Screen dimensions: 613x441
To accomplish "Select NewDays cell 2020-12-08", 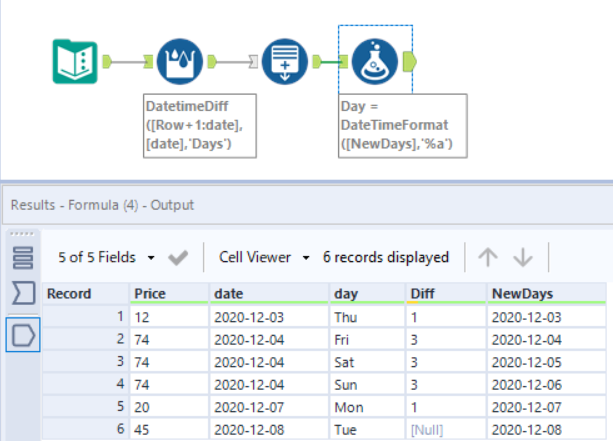I will coord(547,430).
